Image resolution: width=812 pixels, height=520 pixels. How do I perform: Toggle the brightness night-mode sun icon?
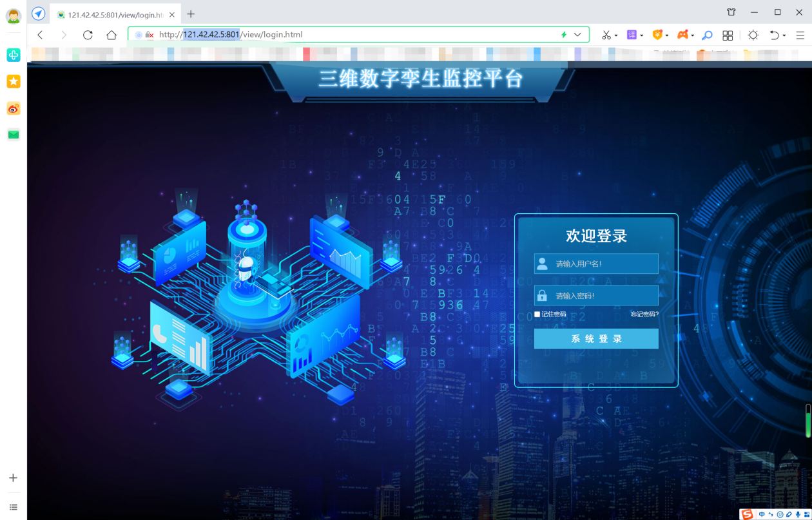[x=753, y=35]
